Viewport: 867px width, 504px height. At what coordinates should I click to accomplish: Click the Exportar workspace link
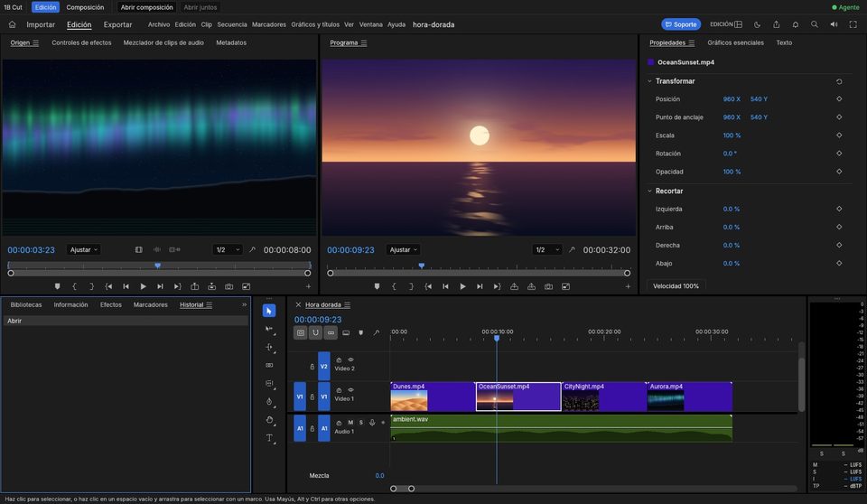pos(117,24)
